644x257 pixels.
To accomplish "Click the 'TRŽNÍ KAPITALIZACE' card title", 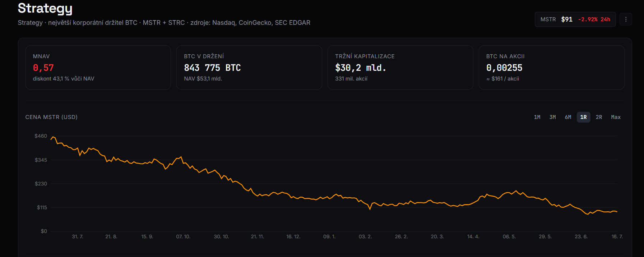I will point(365,56).
